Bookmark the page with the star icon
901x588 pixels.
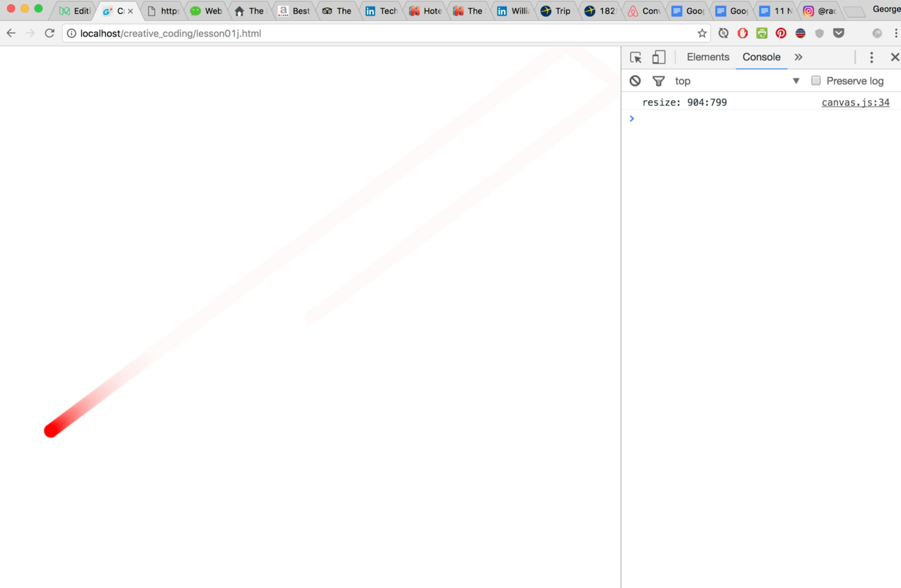702,33
